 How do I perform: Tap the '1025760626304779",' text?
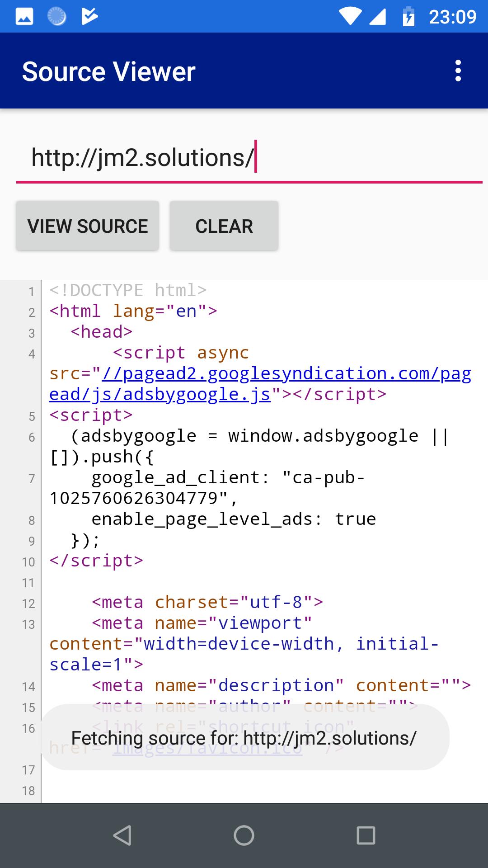(x=144, y=498)
